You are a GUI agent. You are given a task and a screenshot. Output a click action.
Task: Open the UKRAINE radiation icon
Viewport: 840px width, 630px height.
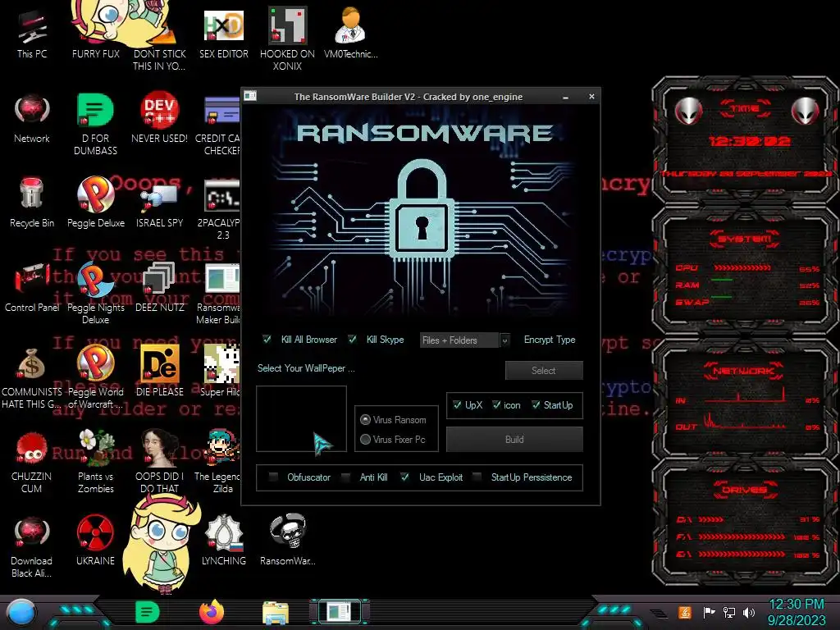coord(95,541)
